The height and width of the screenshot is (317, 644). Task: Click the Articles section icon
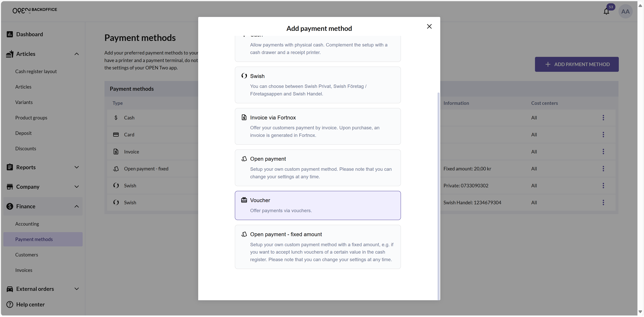(x=10, y=54)
